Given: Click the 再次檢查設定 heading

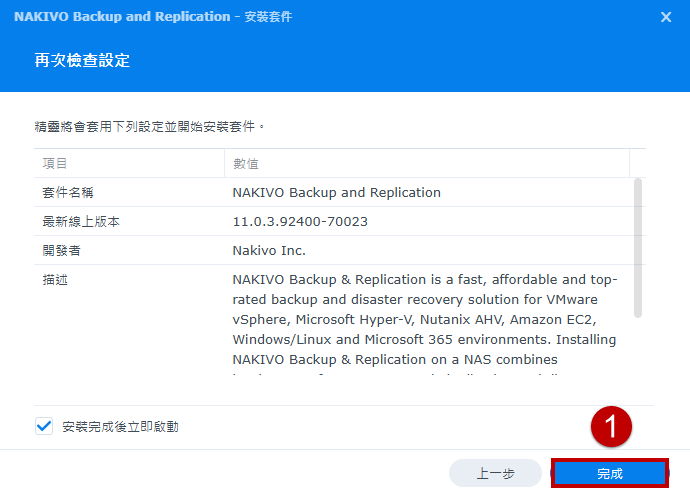Looking at the screenshot, I should (x=82, y=60).
